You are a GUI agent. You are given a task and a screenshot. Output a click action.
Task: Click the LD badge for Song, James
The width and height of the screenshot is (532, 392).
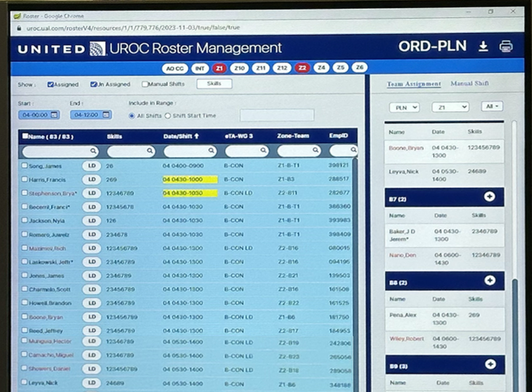click(x=92, y=166)
